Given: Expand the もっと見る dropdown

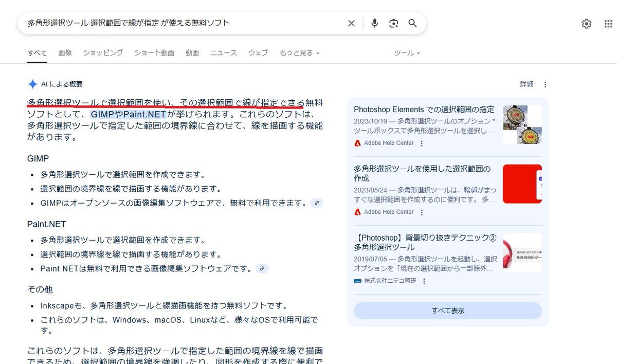Looking at the screenshot, I should click(x=299, y=53).
